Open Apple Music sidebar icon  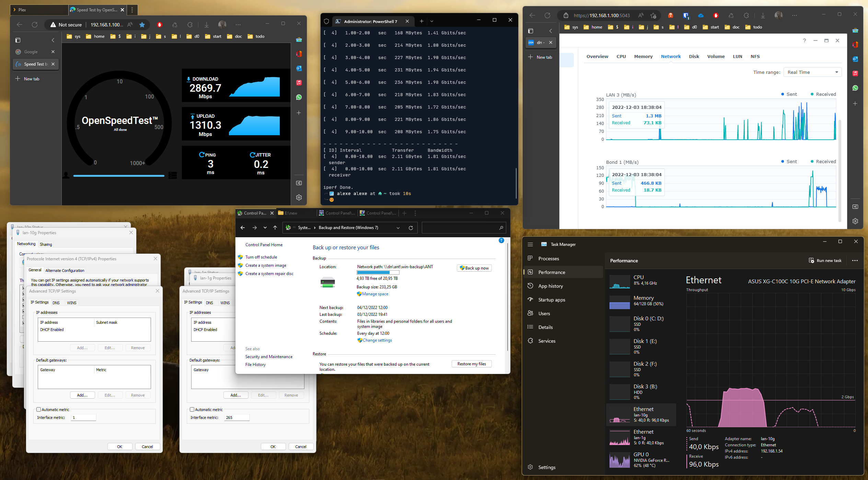coord(299,82)
